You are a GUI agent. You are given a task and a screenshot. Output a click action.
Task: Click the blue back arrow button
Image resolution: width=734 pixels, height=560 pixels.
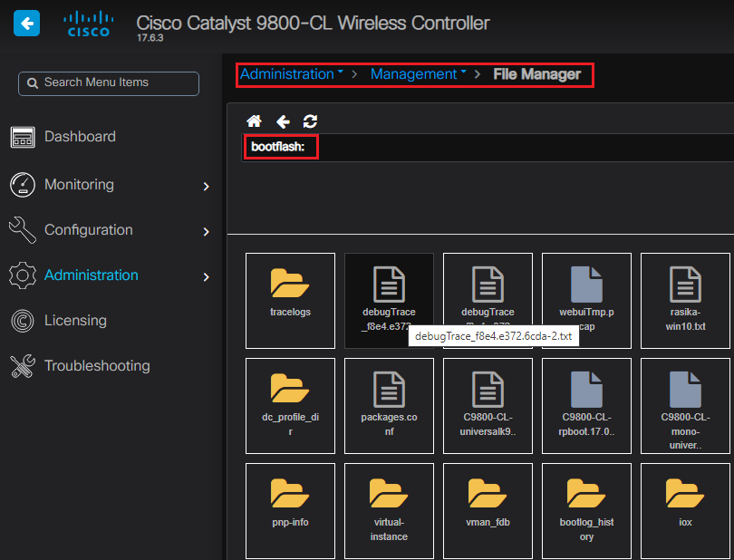[x=26, y=23]
